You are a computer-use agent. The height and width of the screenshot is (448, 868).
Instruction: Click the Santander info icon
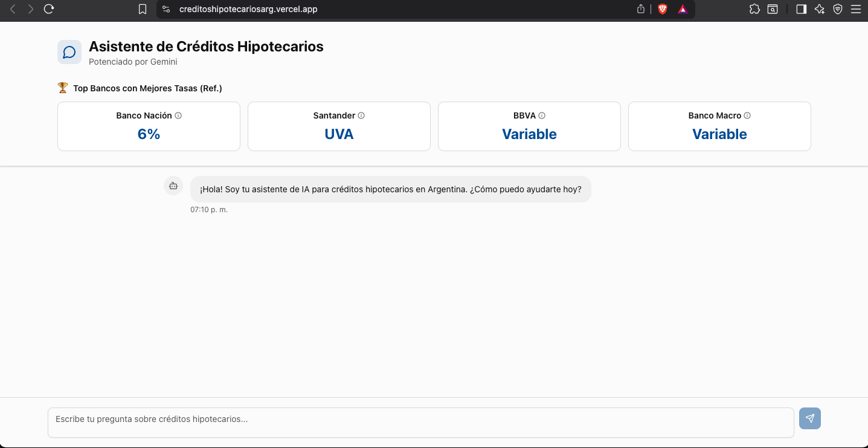click(361, 115)
